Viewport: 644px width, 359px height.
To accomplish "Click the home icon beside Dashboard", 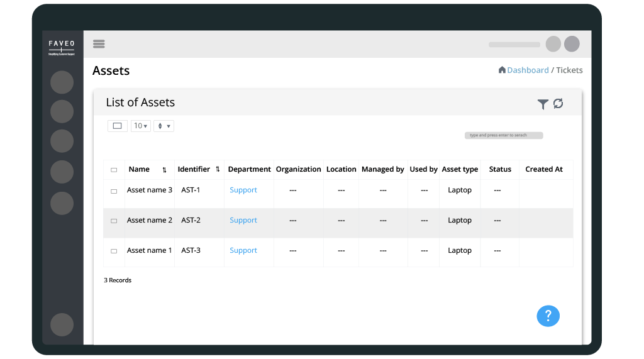I will point(502,70).
